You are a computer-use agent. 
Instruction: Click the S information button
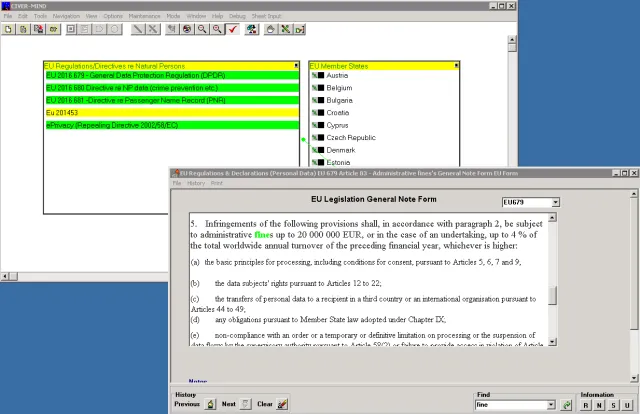point(613,405)
